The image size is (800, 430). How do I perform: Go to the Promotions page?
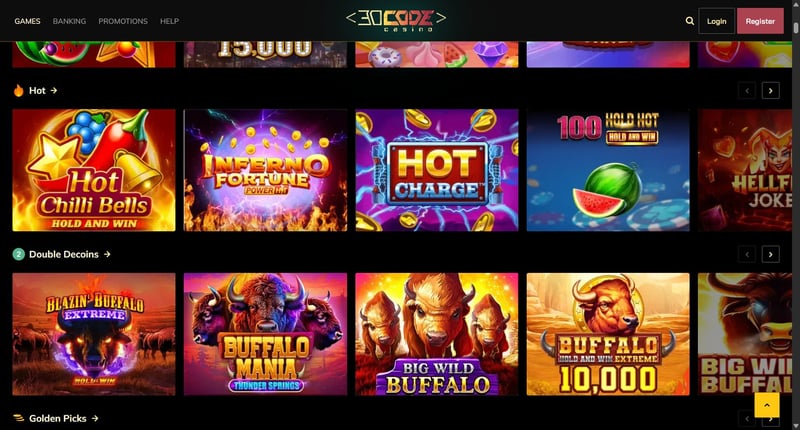point(123,21)
